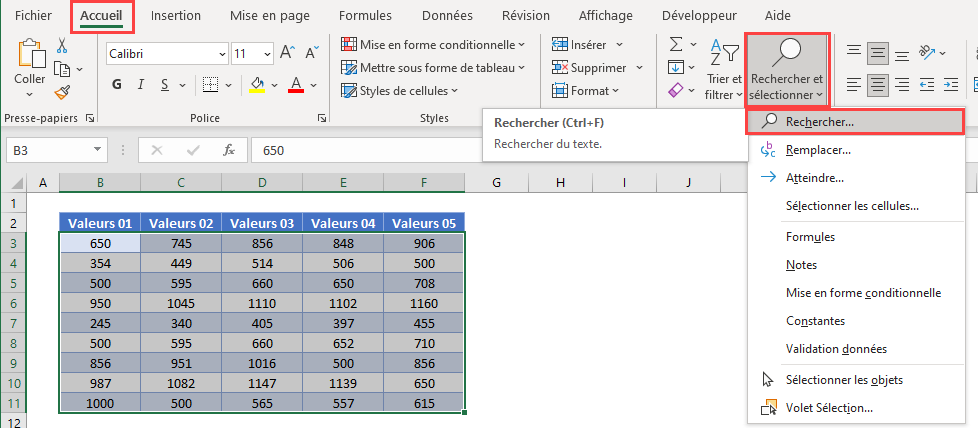Click the Name Box showing B3
Screen dimensions: 978x428
tap(56, 150)
